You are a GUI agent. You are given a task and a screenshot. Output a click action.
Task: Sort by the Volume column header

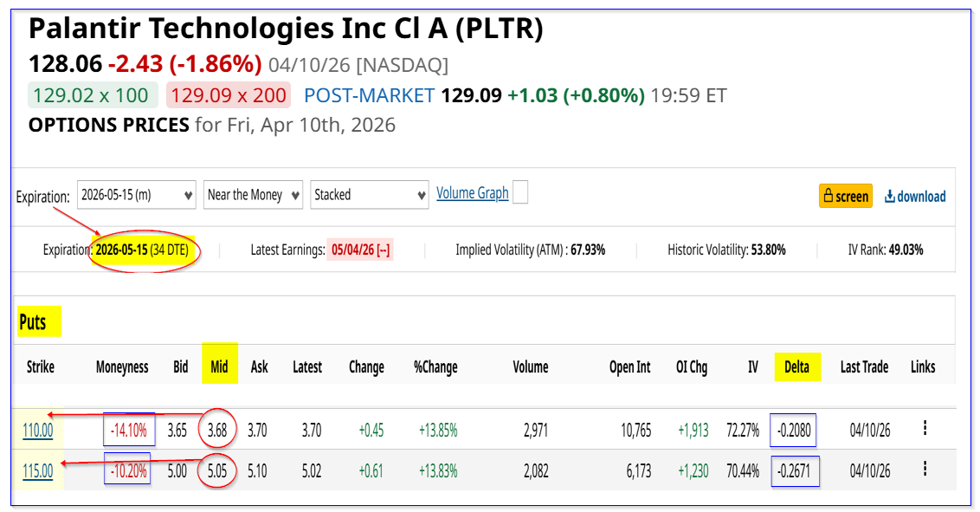[530, 366]
